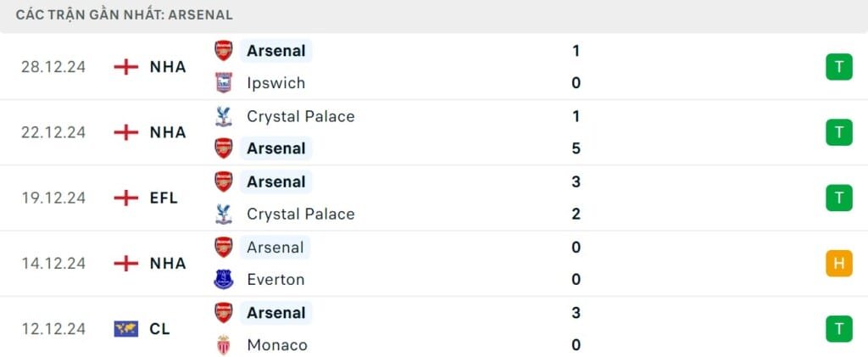Click the Ipswich club crest icon
The height and width of the screenshot is (357, 868).
[x=223, y=83]
